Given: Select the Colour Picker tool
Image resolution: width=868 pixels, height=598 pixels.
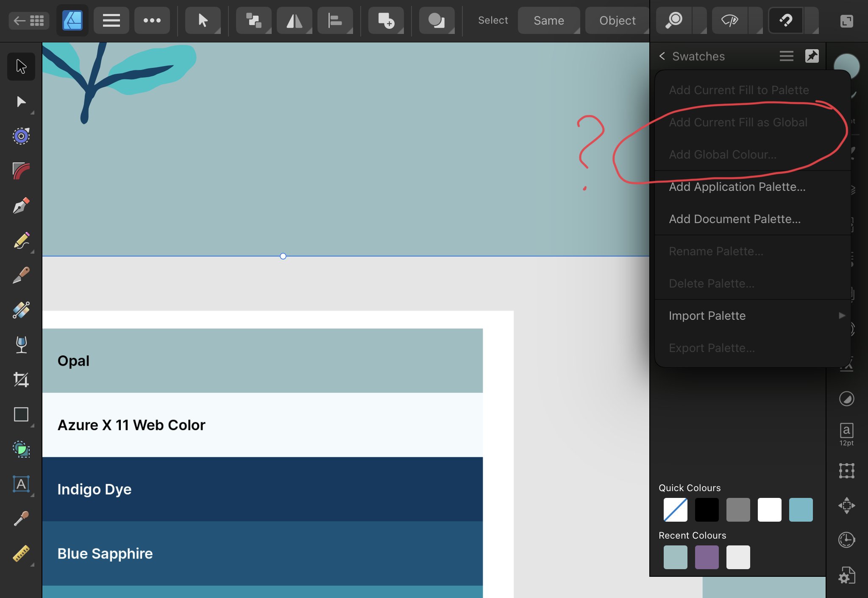Looking at the screenshot, I should pos(20,518).
